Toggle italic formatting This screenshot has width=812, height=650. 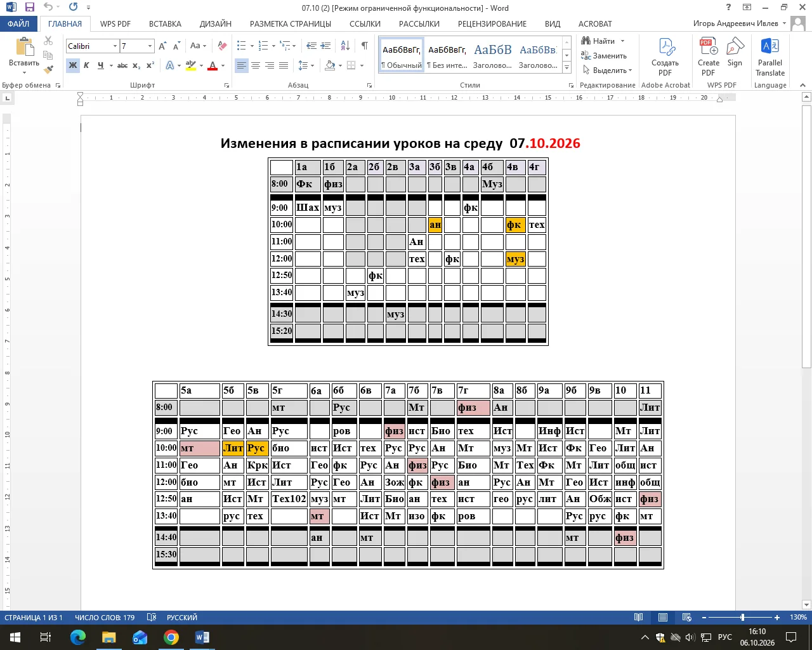(x=86, y=65)
